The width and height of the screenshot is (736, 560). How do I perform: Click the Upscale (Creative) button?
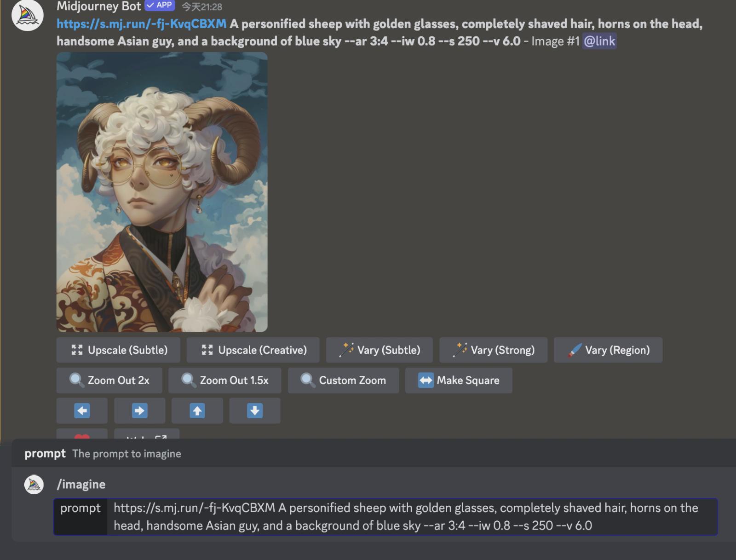253,350
